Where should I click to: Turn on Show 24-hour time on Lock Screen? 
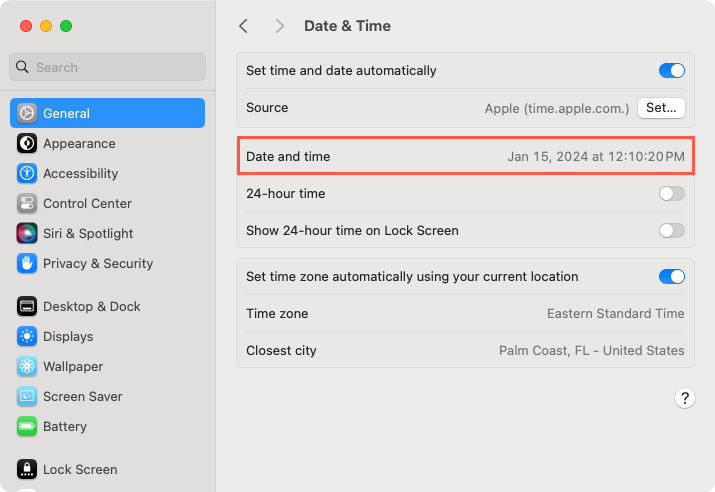(x=671, y=230)
